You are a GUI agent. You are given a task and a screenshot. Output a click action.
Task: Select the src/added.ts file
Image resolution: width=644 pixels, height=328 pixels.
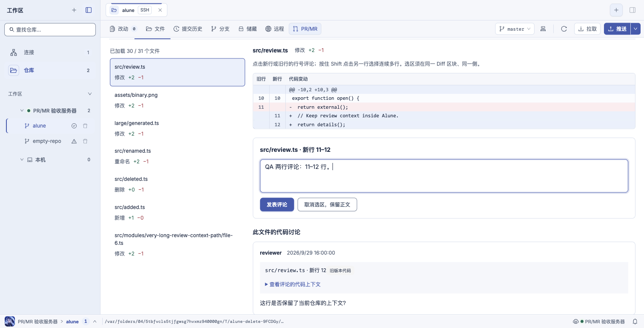coord(177,212)
